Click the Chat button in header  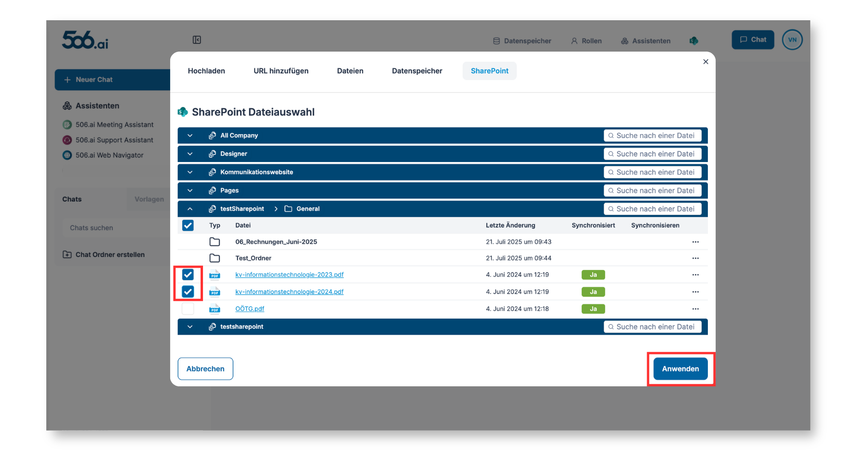click(753, 40)
